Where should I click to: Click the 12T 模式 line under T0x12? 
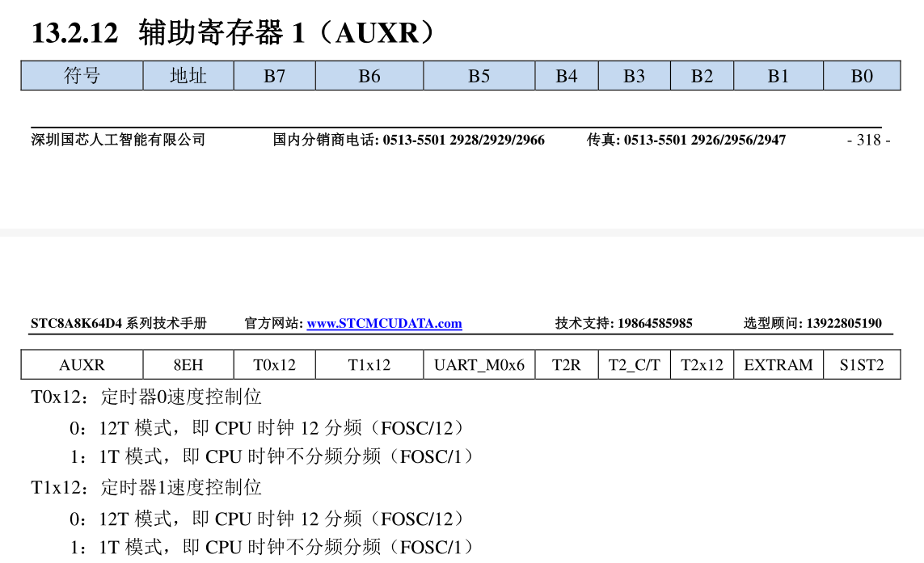268,428
